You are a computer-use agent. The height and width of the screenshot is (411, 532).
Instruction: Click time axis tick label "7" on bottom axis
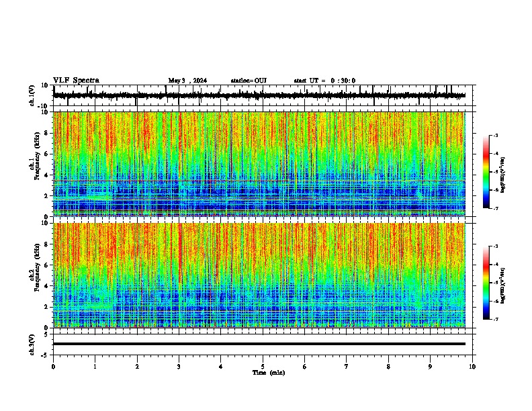(x=347, y=366)
